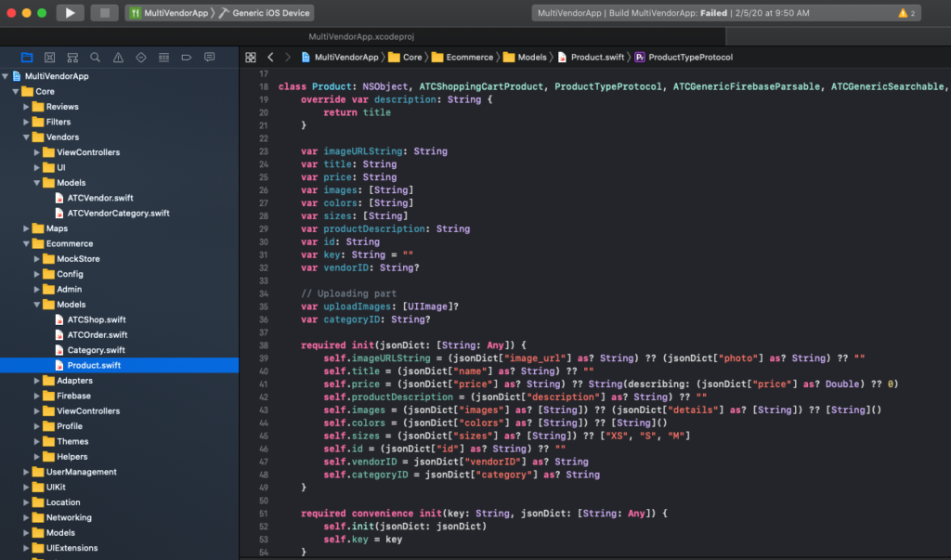The image size is (951, 560).
Task: Go back with the editor's left chevron
Action: click(270, 57)
